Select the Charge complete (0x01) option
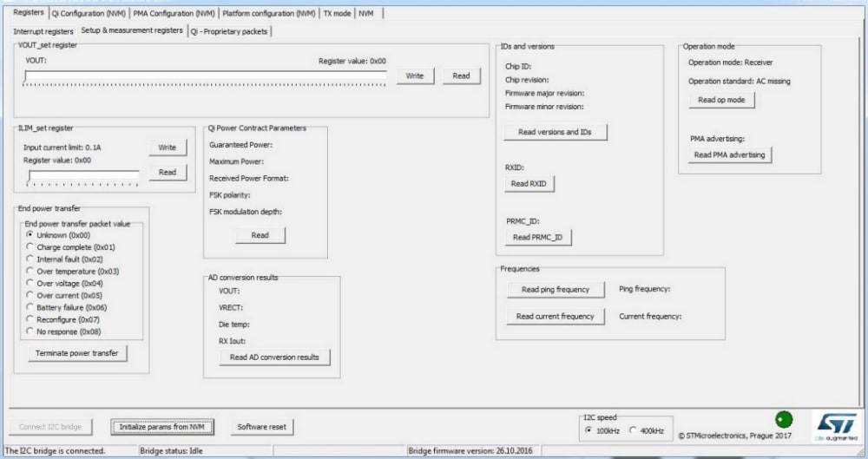The width and height of the screenshot is (868, 459). (30, 247)
